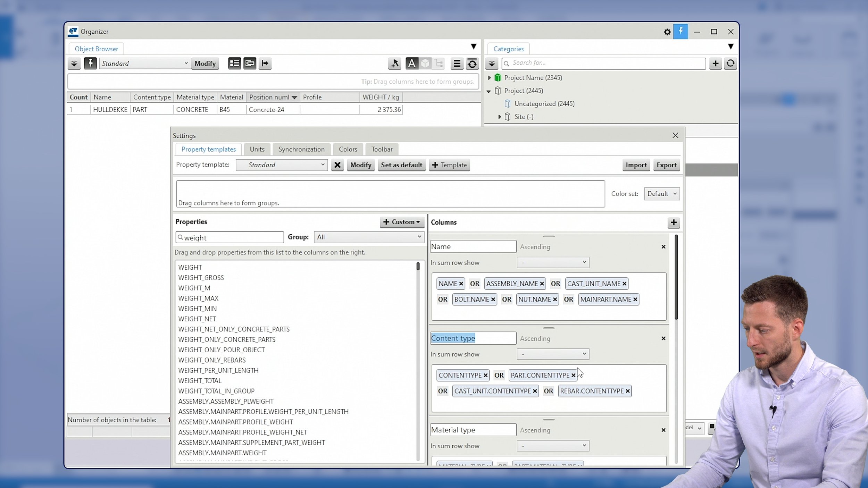Screen dimensions: 868x488
Task: Click the refresh categories icon
Action: point(731,64)
